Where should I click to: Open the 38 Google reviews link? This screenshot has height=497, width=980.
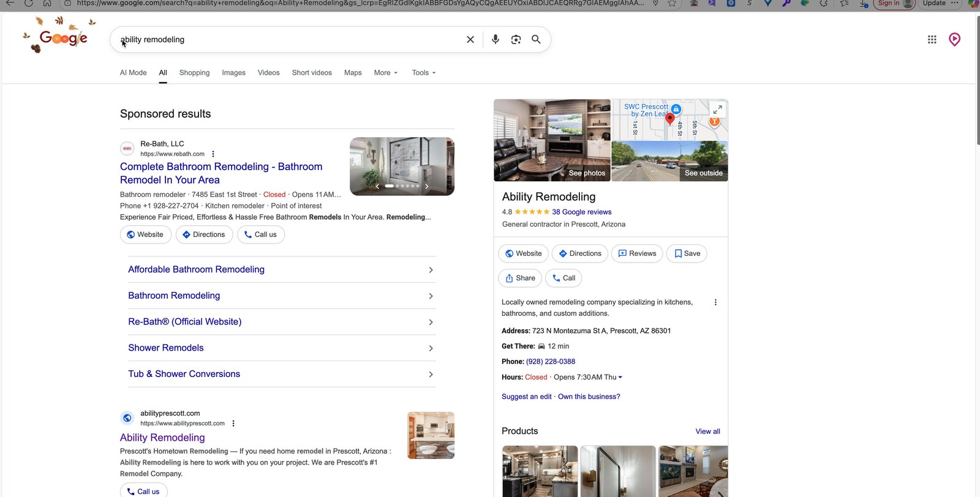click(x=582, y=212)
